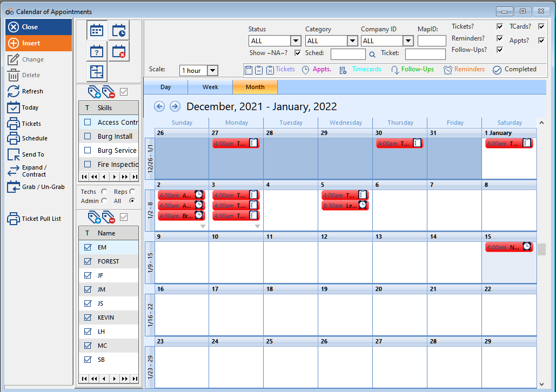Image resolution: width=556 pixels, height=392 pixels.
Task: Click the calendar-with-clock icon button
Action: 119,31
